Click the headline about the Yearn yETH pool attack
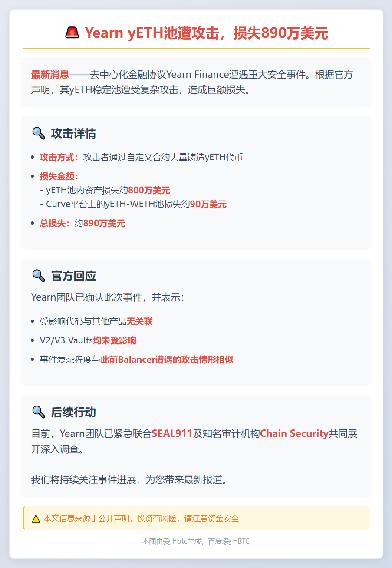392x568 pixels. point(206,33)
